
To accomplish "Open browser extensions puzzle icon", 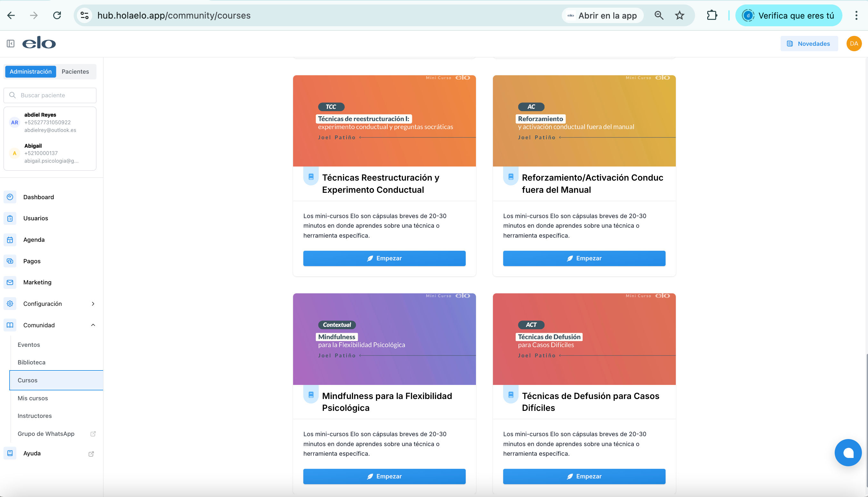I will point(712,15).
